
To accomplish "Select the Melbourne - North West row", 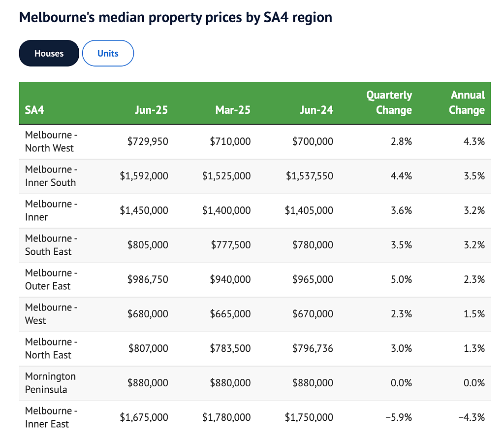I will pos(255,141).
